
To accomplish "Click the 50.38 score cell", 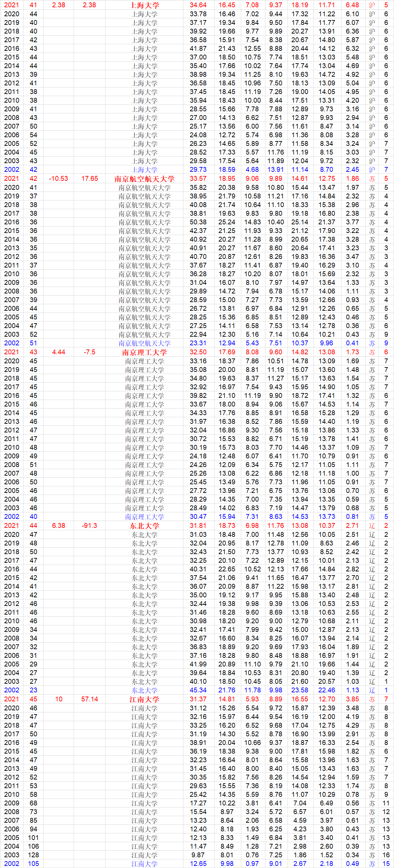I will point(198,222).
